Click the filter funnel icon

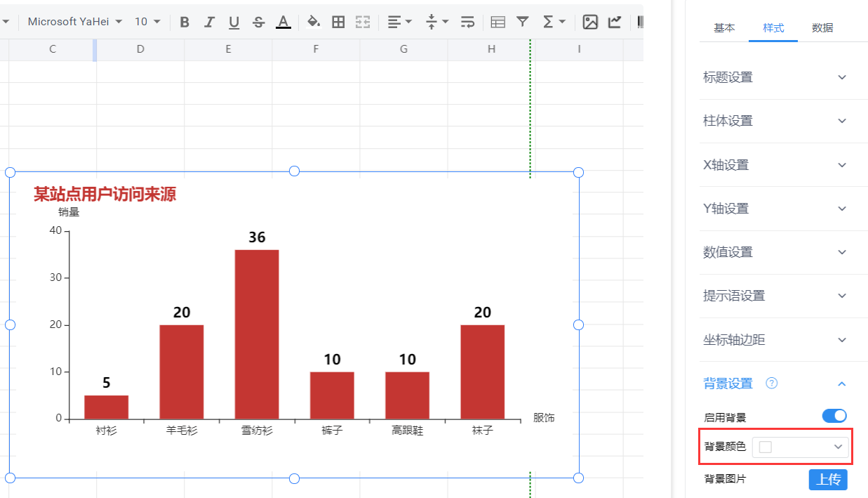point(522,22)
